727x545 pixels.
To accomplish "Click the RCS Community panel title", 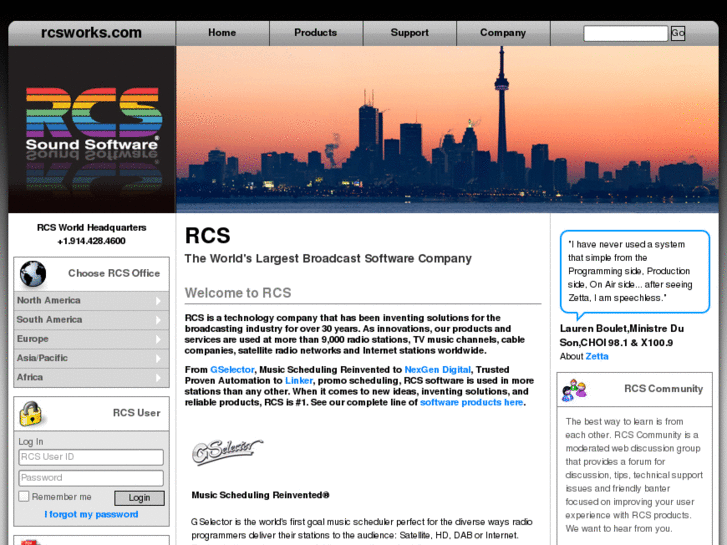I will [x=663, y=389].
